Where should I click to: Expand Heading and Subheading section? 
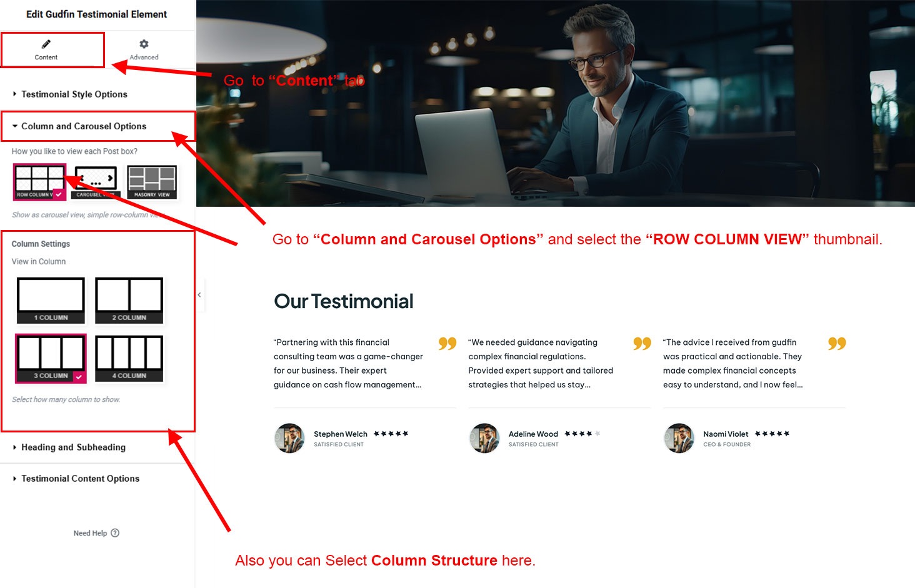click(73, 447)
